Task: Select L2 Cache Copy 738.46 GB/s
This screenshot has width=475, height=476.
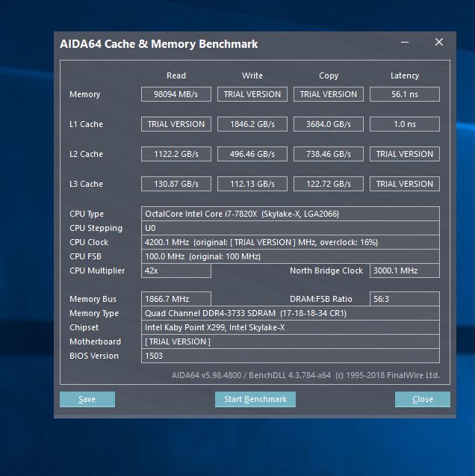Action: click(x=329, y=154)
